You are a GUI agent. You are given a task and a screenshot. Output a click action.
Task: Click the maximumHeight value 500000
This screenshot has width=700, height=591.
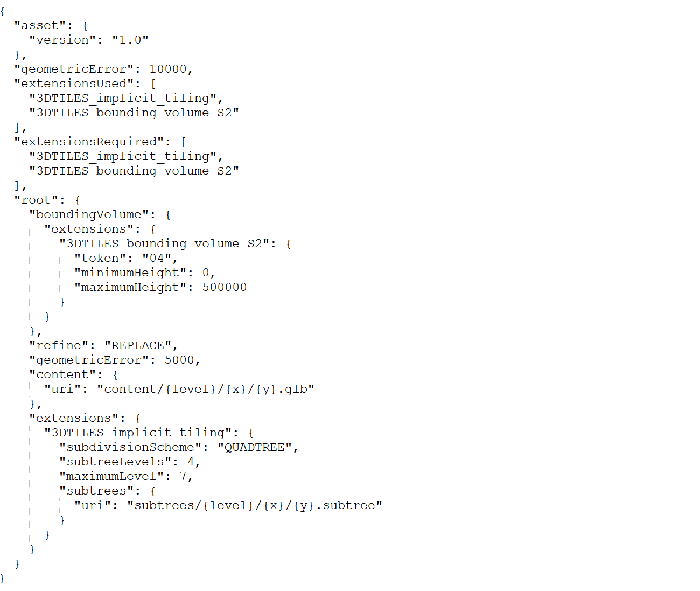[225, 287]
